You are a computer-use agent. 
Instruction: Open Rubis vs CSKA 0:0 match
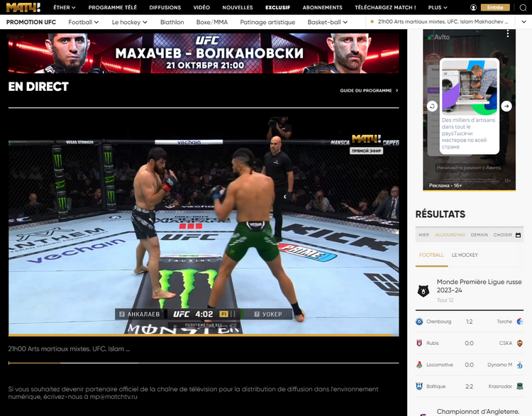pos(470,343)
